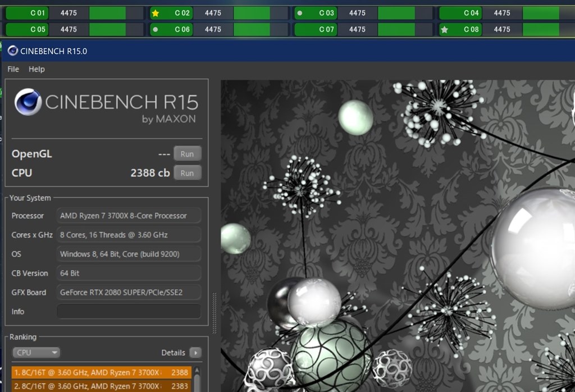575x392 pixels.
Task: Click the Cores x GHz field value
Action: pyautogui.click(x=129, y=235)
